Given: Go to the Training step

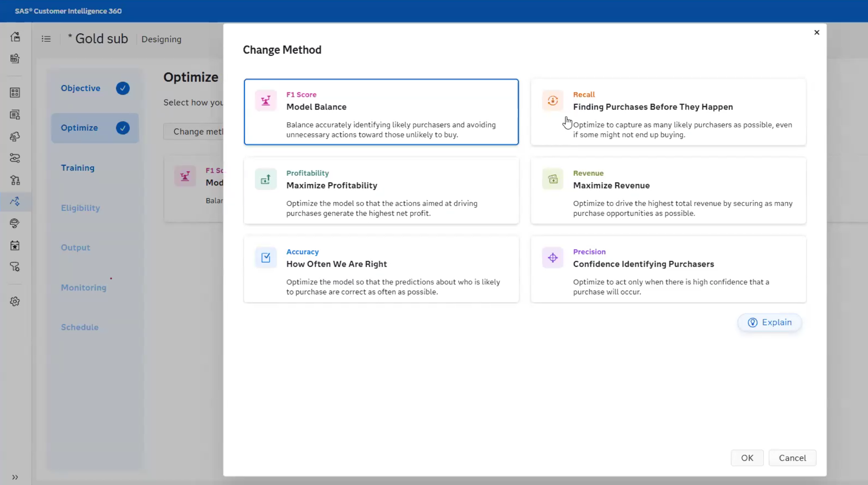Looking at the screenshot, I should tap(78, 168).
